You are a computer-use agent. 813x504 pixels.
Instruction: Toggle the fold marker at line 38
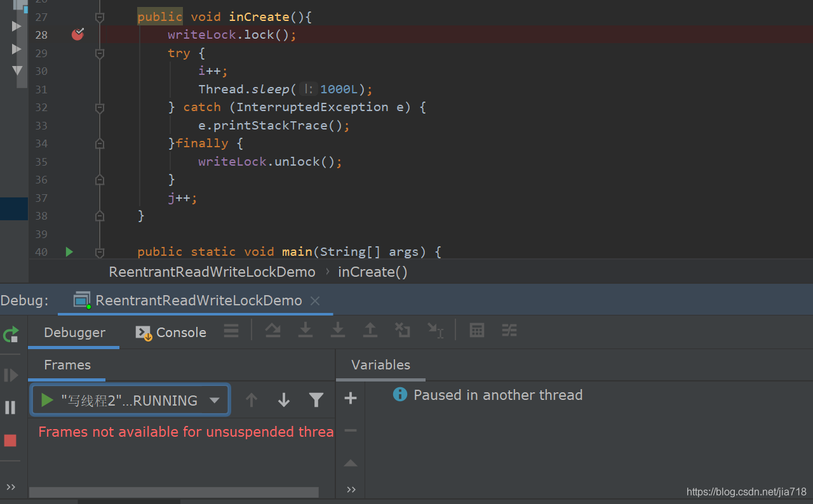click(x=99, y=216)
